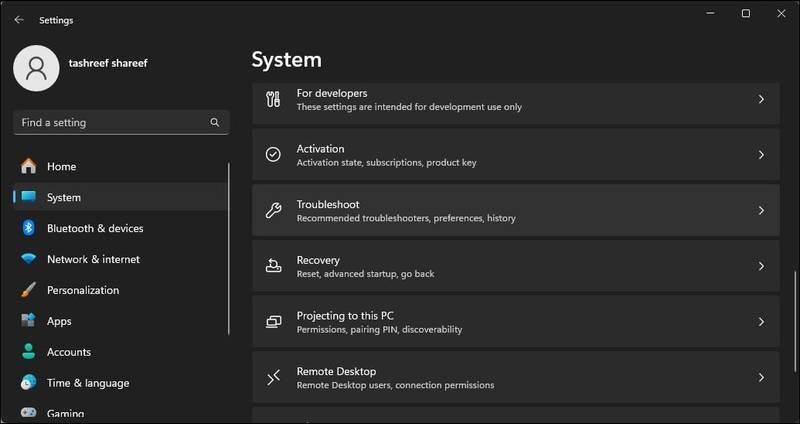800x424 pixels.
Task: Click the Activation checkmark icon
Action: coord(273,155)
